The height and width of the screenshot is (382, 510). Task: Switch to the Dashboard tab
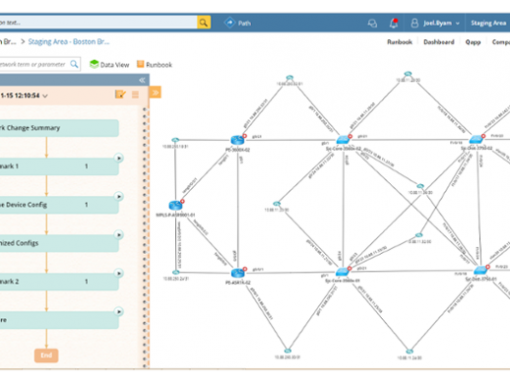pyautogui.click(x=439, y=42)
